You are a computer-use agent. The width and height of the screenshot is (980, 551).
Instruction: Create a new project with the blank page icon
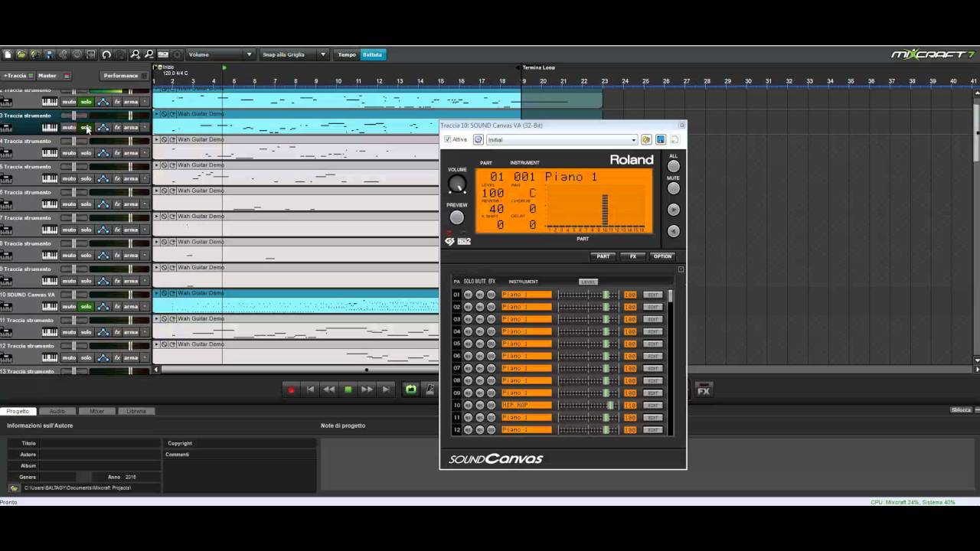click(8, 54)
